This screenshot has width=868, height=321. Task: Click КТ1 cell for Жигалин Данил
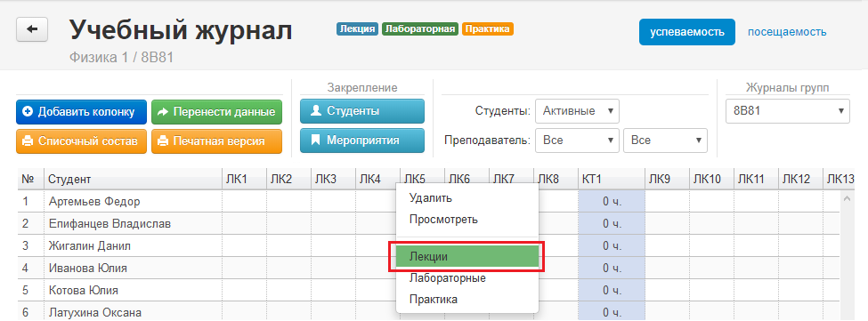coord(612,245)
